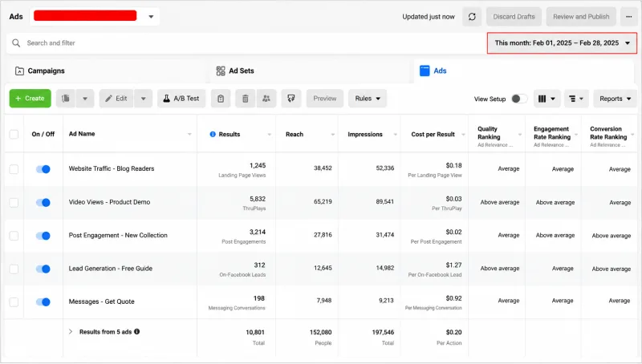Open dropdown arrow next to Edit button

coord(144,99)
